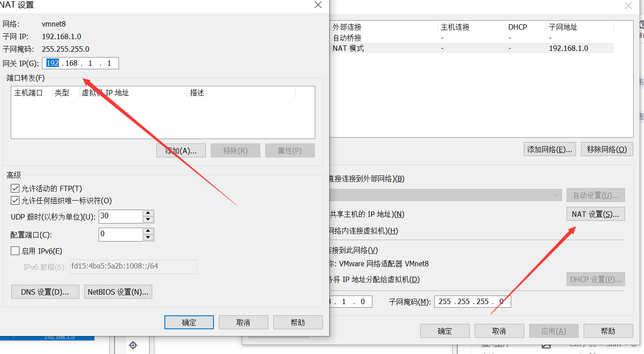Confirm network editor with OK
The height and width of the screenshot is (354, 644).
(445, 331)
